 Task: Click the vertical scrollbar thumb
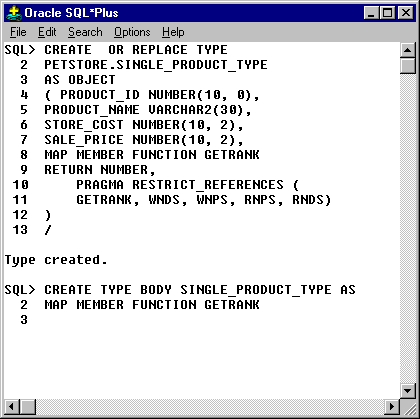408,66
